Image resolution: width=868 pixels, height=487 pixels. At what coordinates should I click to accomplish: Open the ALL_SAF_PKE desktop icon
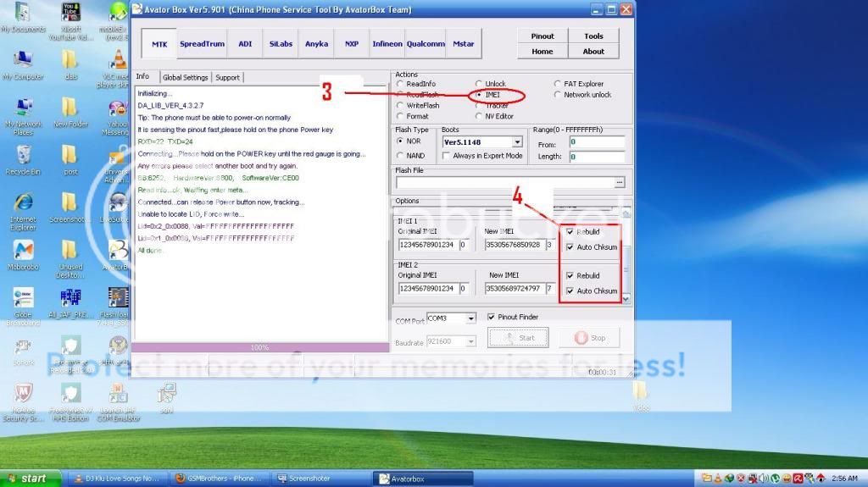coord(70,303)
